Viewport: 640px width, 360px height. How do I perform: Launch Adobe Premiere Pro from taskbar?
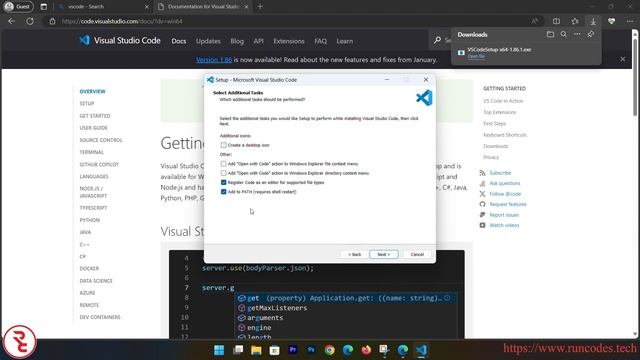[x=293, y=350]
